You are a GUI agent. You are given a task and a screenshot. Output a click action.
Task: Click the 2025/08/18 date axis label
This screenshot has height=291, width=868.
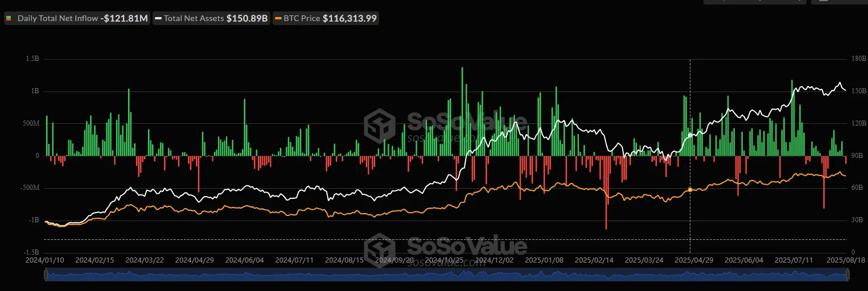(x=845, y=260)
